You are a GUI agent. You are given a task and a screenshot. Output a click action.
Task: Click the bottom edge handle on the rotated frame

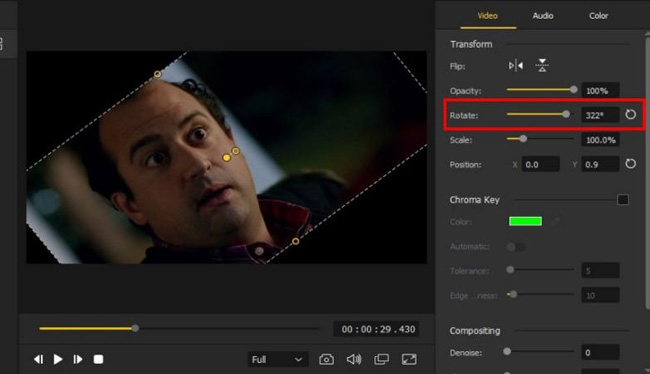coord(296,241)
